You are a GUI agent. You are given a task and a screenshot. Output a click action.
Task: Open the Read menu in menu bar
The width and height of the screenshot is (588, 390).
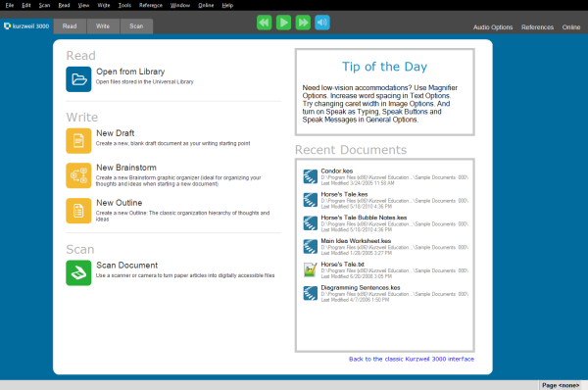coord(64,5)
